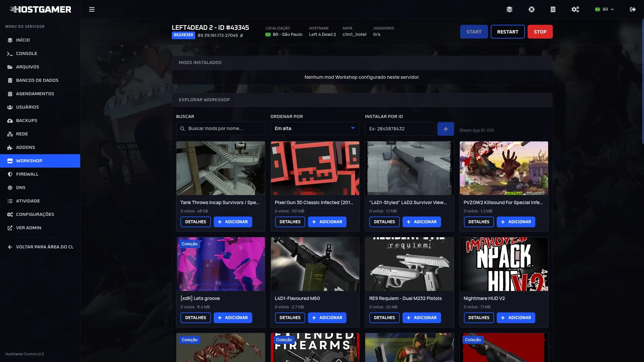
Task: Open Addons in sidebar
Action: pyautogui.click(x=40, y=147)
